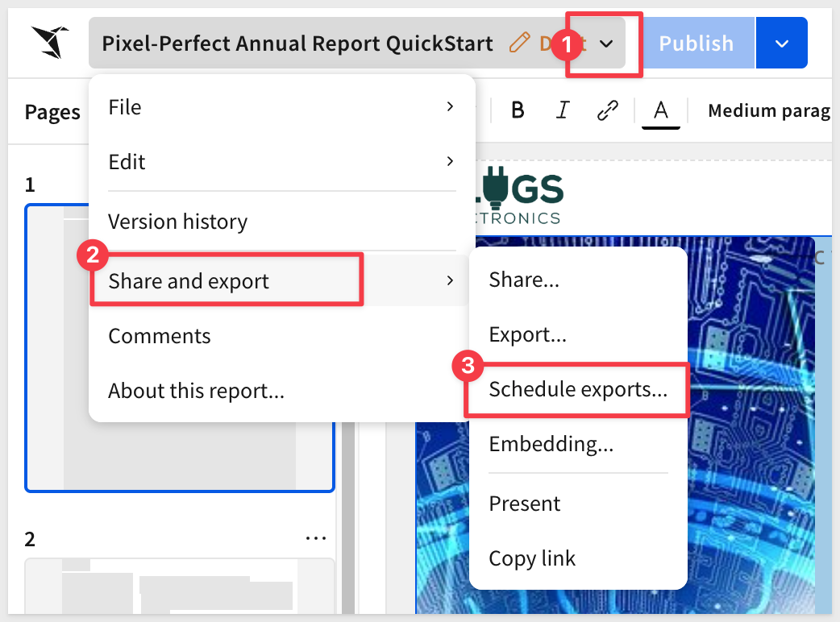Toggle bold text formatting

pyautogui.click(x=518, y=110)
